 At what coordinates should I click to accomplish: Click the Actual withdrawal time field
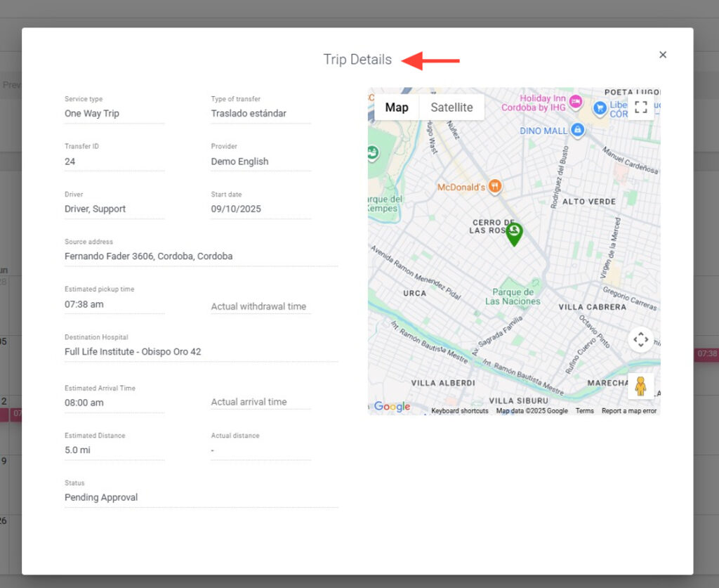tap(260, 306)
